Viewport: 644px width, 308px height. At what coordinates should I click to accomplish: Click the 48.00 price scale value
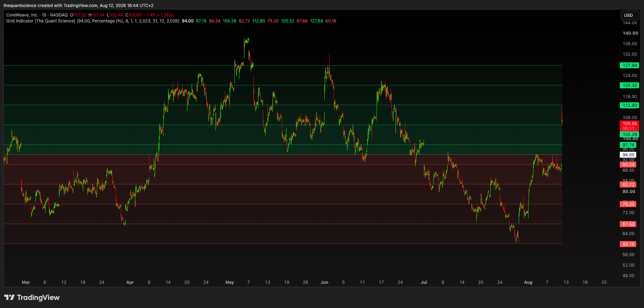(x=629, y=276)
